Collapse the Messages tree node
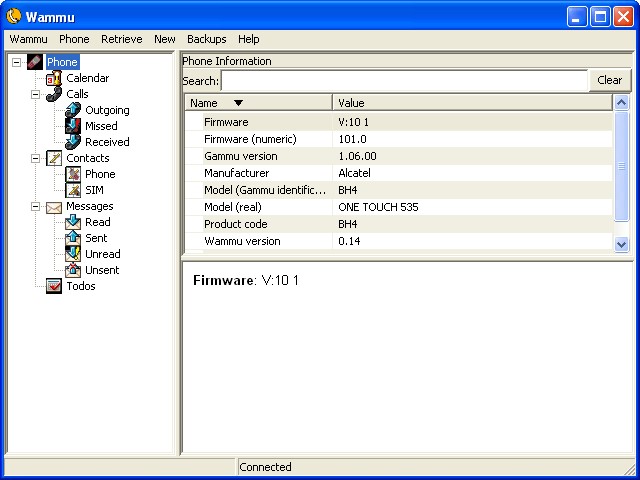640x480 pixels. point(35,206)
